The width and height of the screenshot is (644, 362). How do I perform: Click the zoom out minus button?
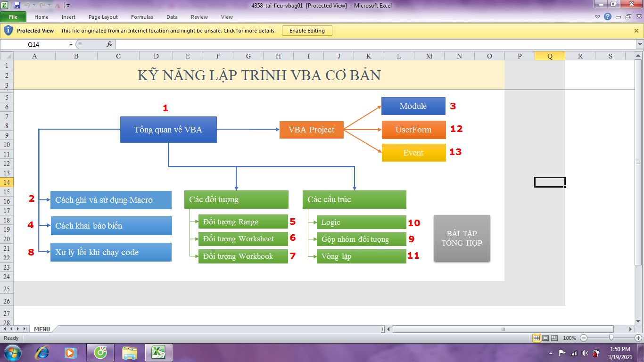(584, 338)
